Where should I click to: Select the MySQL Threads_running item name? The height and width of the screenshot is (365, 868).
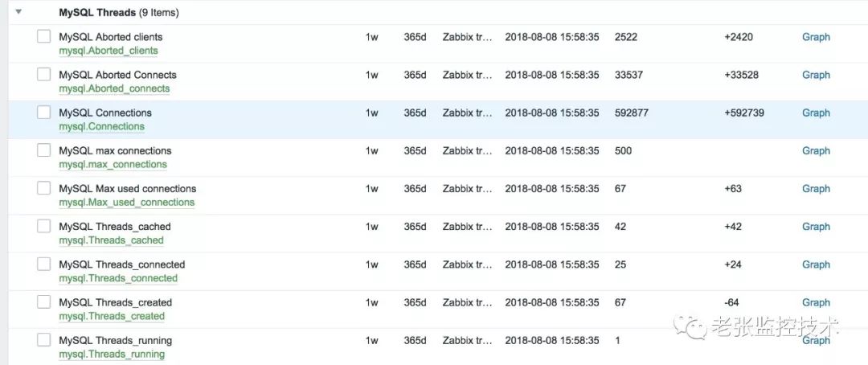[116, 341]
